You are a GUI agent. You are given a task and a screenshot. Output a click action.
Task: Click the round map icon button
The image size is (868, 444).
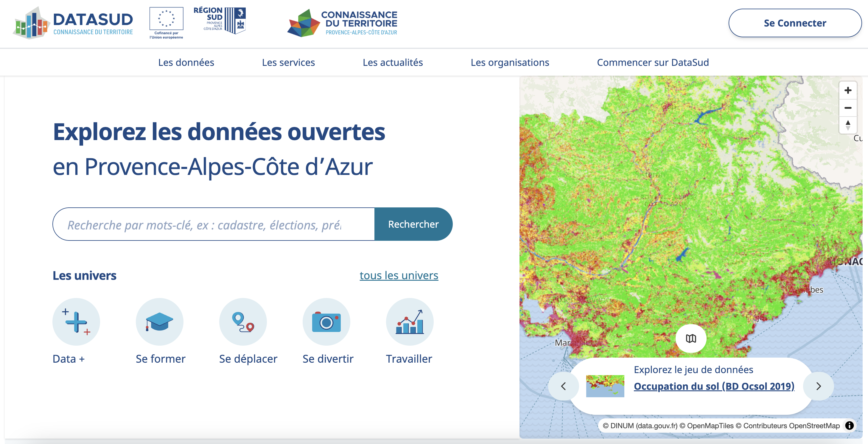691,339
